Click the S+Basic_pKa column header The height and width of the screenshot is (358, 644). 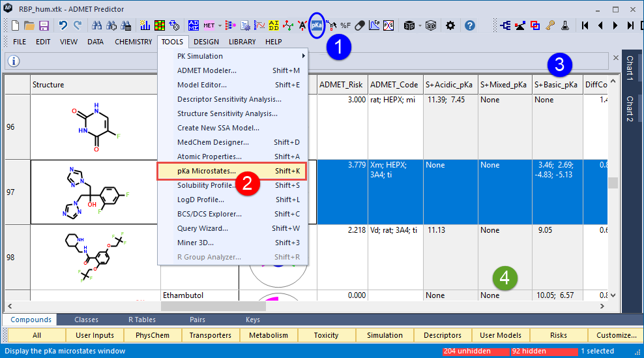557,85
